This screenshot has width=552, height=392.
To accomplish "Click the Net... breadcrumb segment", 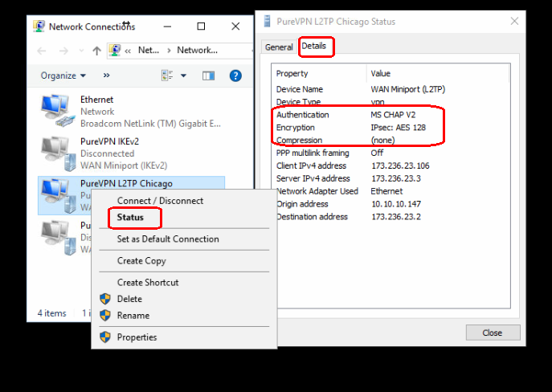I will click(148, 51).
